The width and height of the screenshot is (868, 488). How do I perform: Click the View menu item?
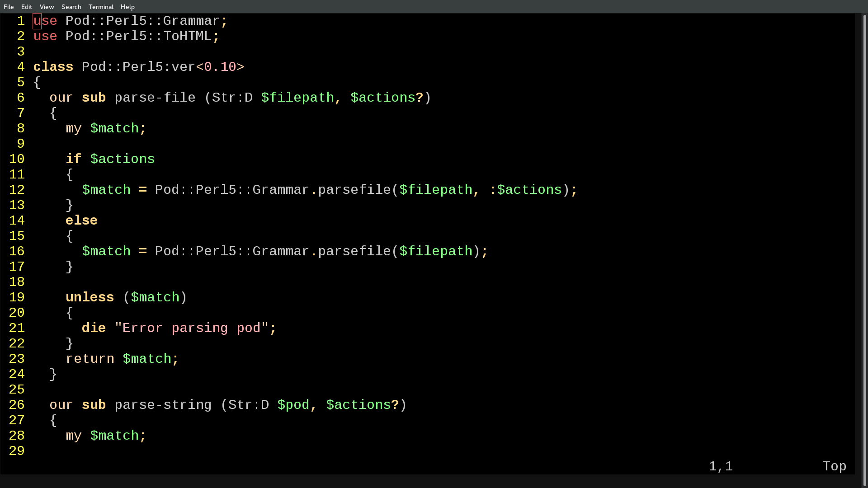click(x=46, y=7)
